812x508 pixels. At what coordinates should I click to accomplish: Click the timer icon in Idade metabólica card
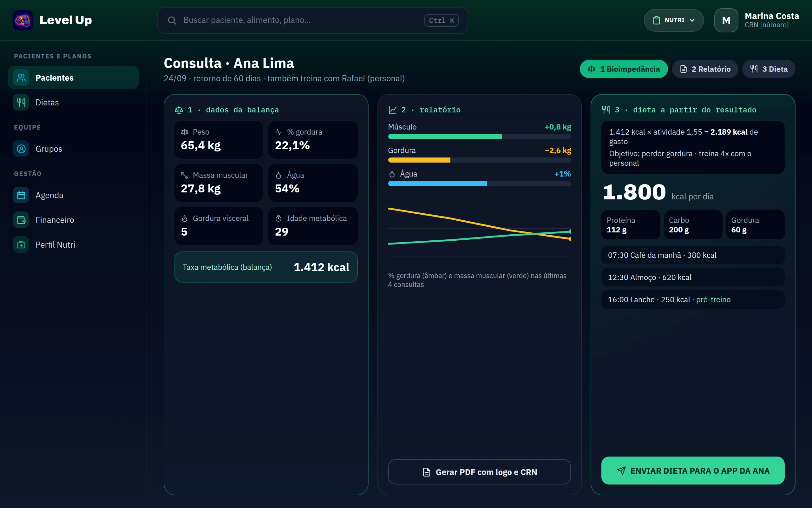tap(278, 218)
